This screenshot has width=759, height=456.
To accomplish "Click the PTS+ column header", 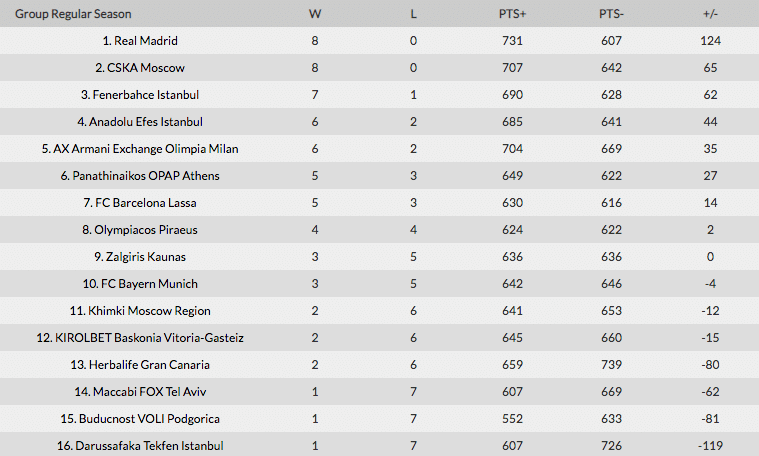I will tap(513, 14).
